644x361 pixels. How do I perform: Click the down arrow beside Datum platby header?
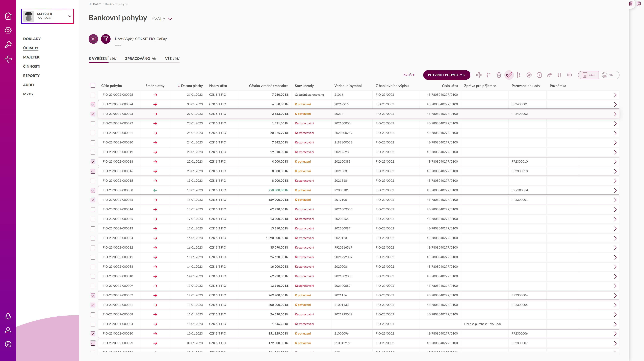point(179,86)
